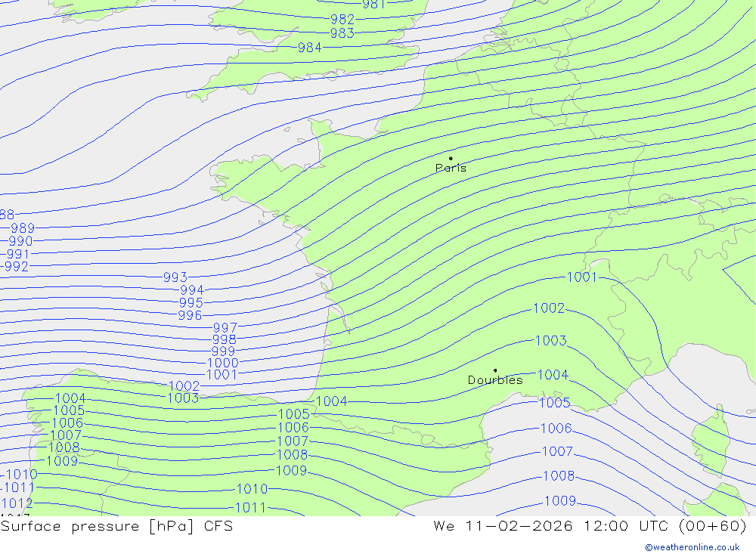Viewport: 756px width, 554px height.
Task: Click the 'We 11-02-2026 12:00 UTC (00+60)' timestamp
Action: point(590,526)
